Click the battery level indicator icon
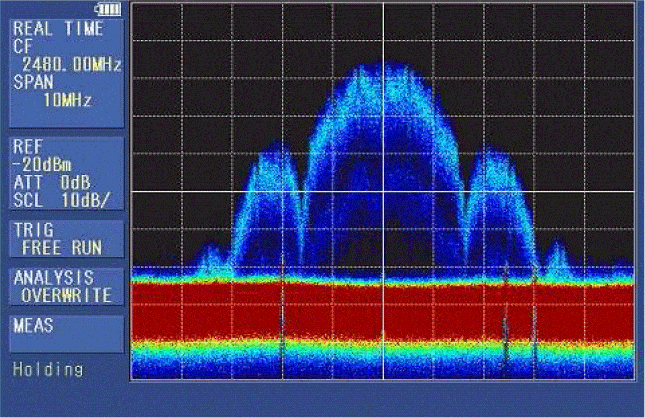645x418 pixels. click(x=108, y=9)
